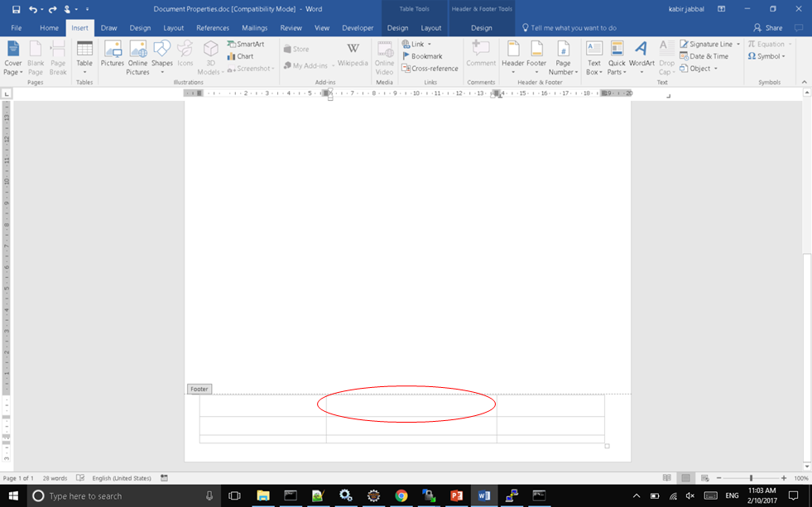Click the vertical scrollbar thumb

[x=807, y=357]
